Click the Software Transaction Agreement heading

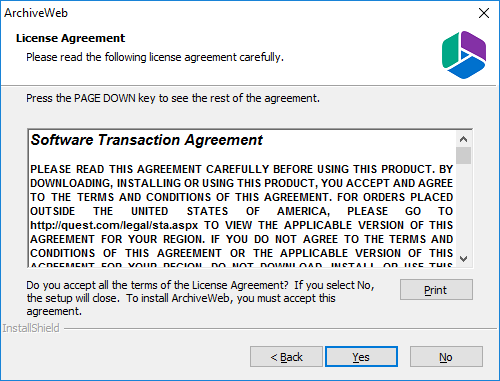point(147,140)
